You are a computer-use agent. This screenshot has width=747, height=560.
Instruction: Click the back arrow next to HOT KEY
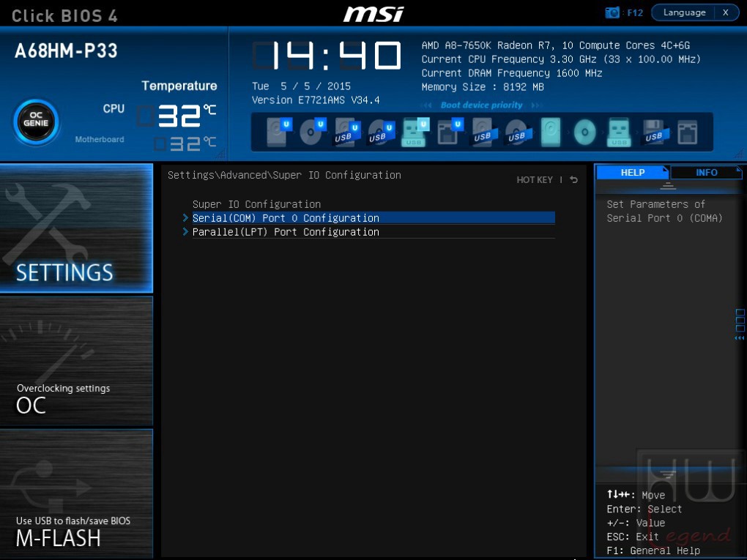[574, 179]
